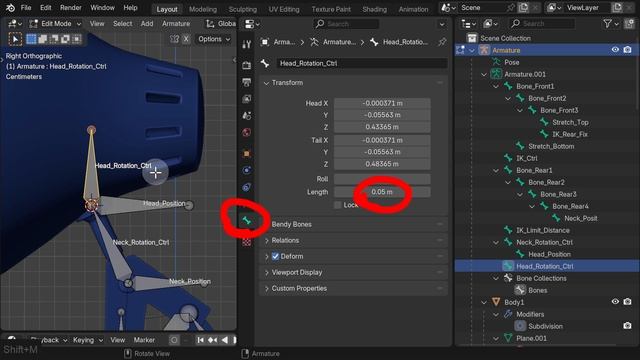This screenshot has width=640, height=360.
Task: Collapse the Bone_Rear1 tree item
Action: pos(496,170)
